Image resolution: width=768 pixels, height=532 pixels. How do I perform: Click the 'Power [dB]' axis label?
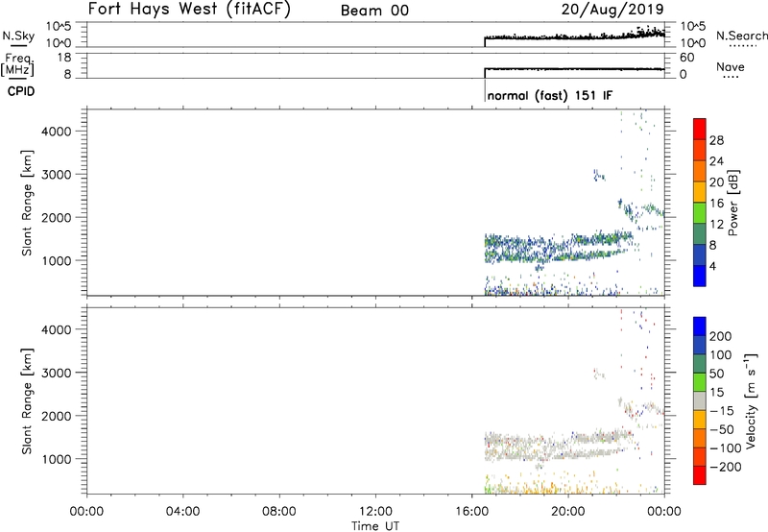(x=732, y=203)
